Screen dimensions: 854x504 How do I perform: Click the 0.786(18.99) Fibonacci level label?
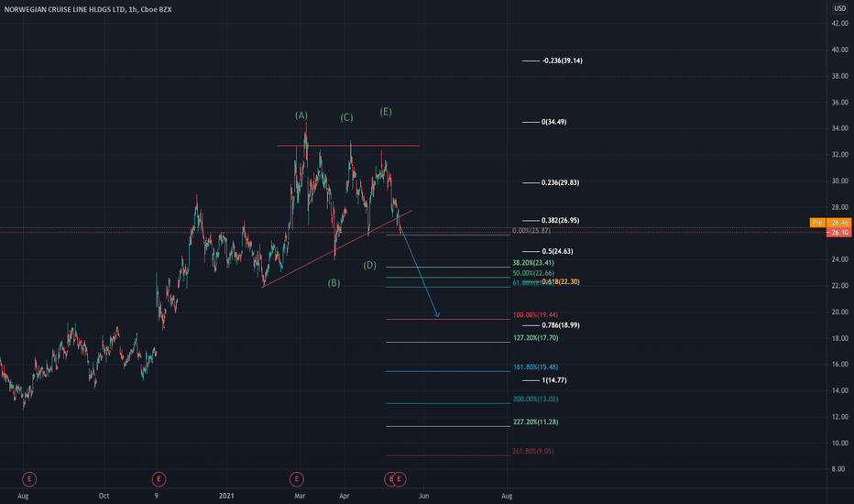pos(561,325)
